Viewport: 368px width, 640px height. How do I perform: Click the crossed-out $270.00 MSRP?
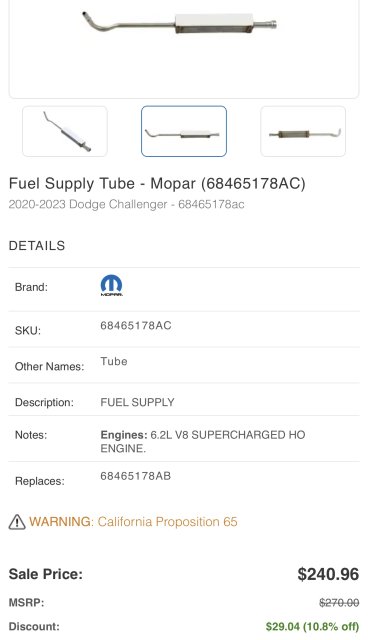(339, 603)
